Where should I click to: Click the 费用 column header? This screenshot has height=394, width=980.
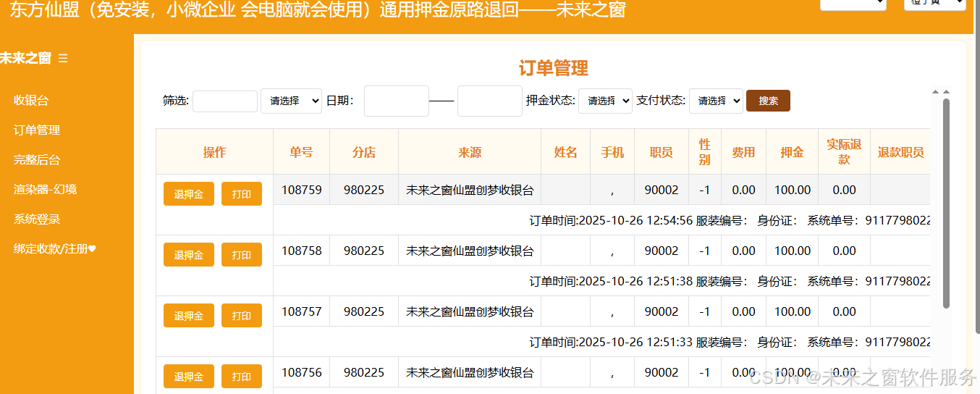[743, 152]
